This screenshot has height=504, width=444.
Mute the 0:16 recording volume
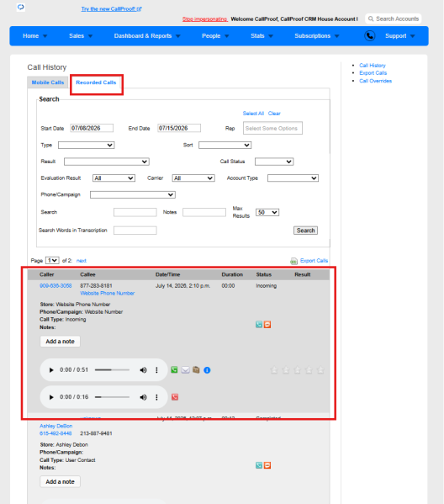click(x=143, y=397)
